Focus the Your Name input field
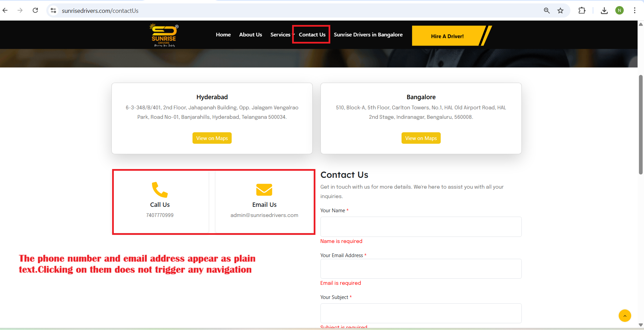The image size is (644, 330). [421, 227]
